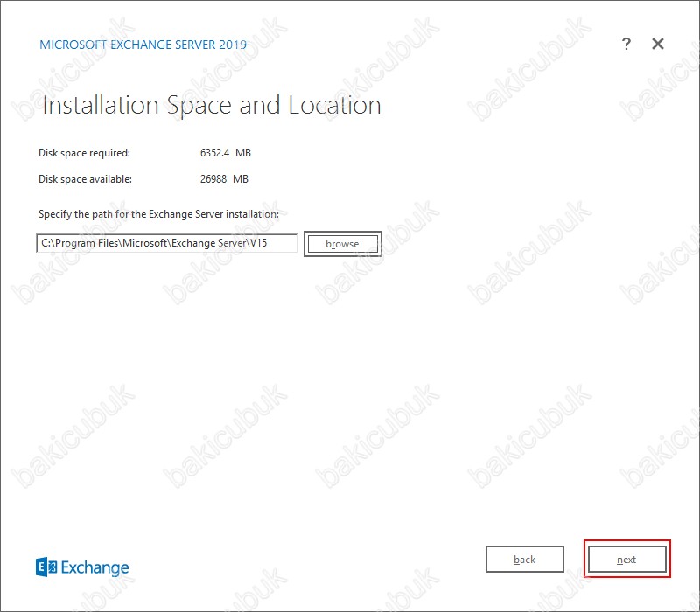The width and height of the screenshot is (700, 612).
Task: Click the Specify the path label
Action: coord(158,214)
